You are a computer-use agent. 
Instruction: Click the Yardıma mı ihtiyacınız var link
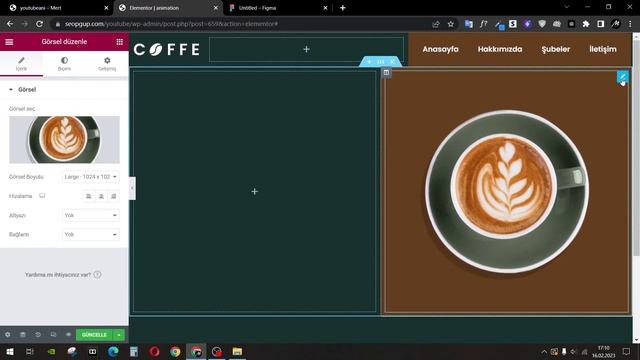(63, 275)
